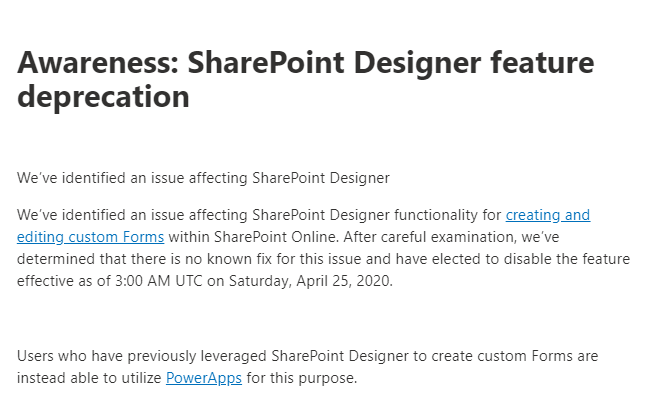The height and width of the screenshot is (416, 655).
Task: Follow the "creating and" link text
Action: [548, 216]
